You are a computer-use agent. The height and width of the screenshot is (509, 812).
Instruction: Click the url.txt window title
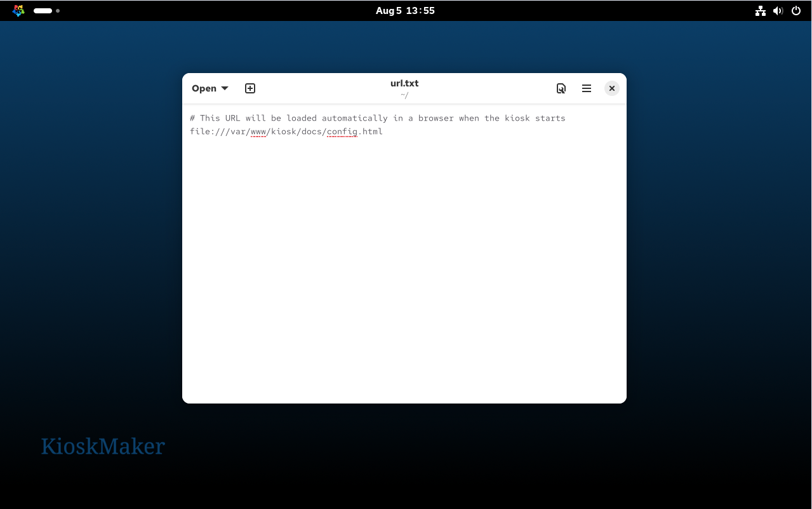tap(404, 83)
